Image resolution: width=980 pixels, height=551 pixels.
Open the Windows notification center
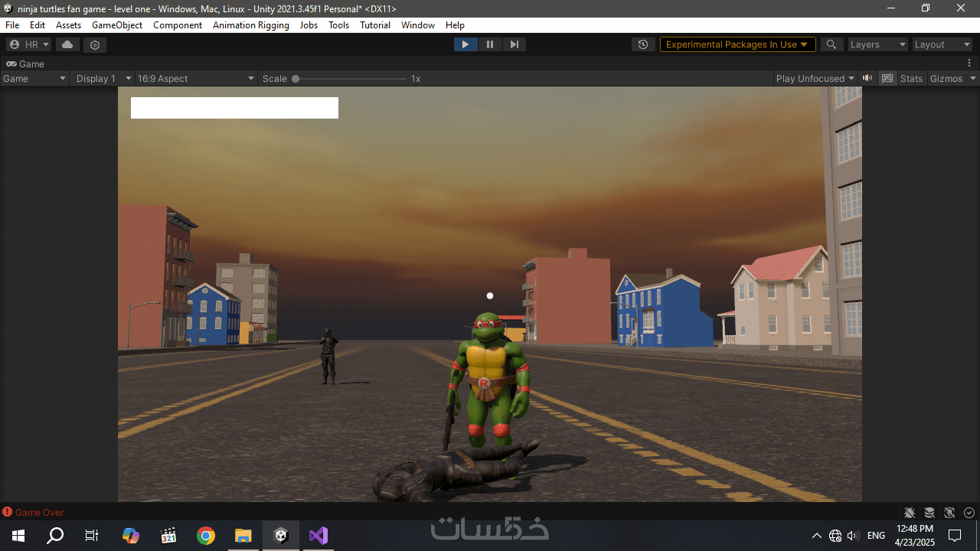955,536
